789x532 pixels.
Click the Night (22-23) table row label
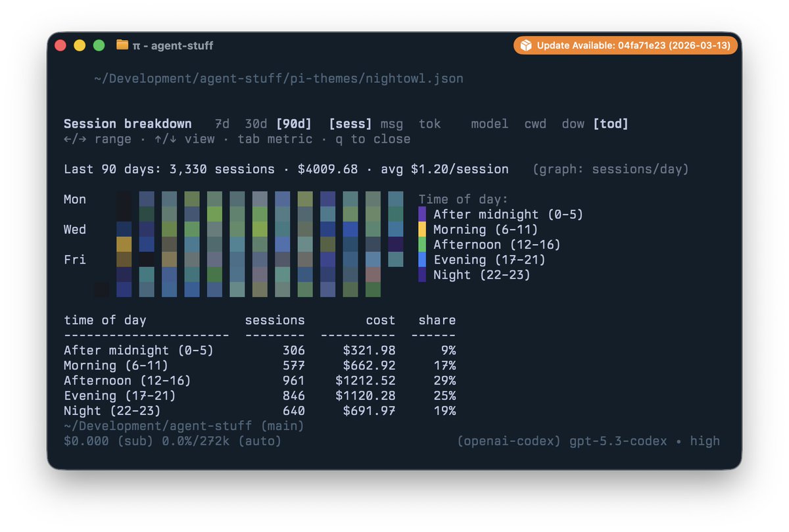112,411
